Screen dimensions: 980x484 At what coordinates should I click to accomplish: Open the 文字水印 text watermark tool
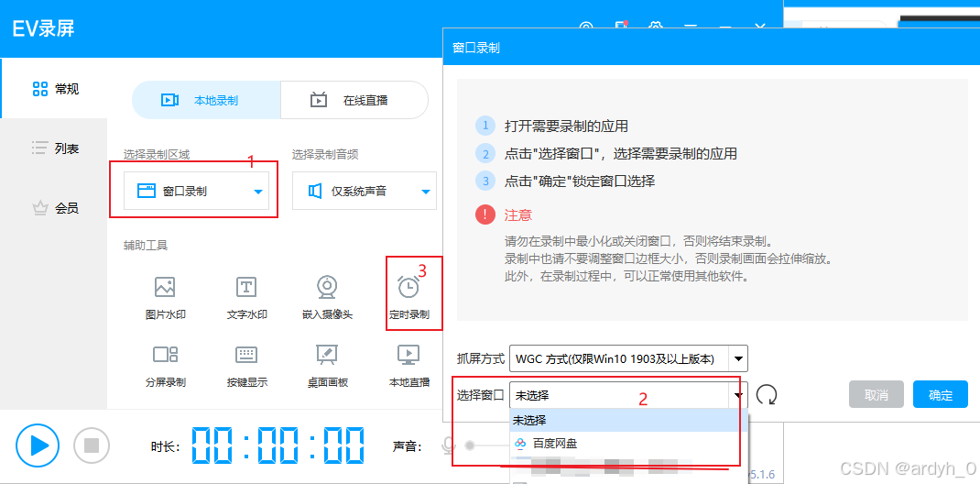[247, 299]
